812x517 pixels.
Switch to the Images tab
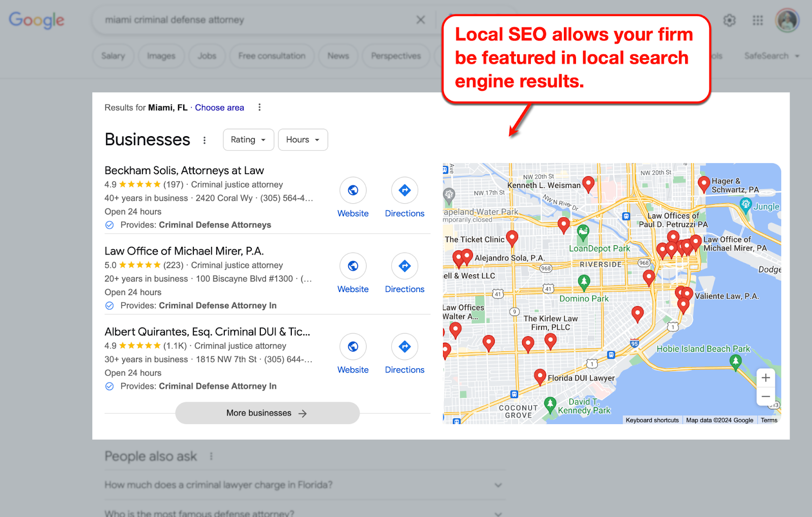[161, 56]
